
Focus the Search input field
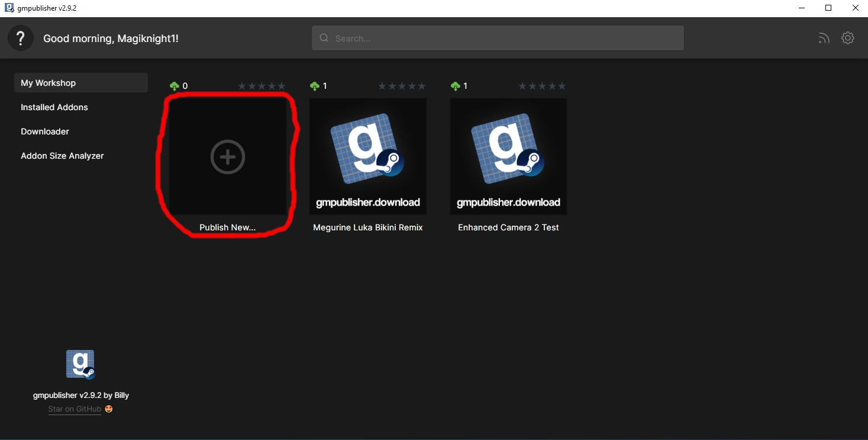(x=498, y=38)
